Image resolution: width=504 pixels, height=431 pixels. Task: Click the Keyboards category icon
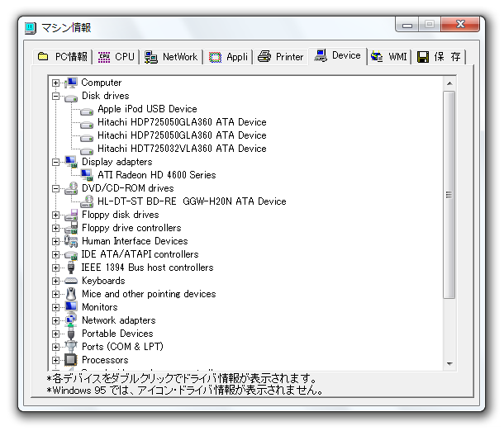[x=71, y=281]
